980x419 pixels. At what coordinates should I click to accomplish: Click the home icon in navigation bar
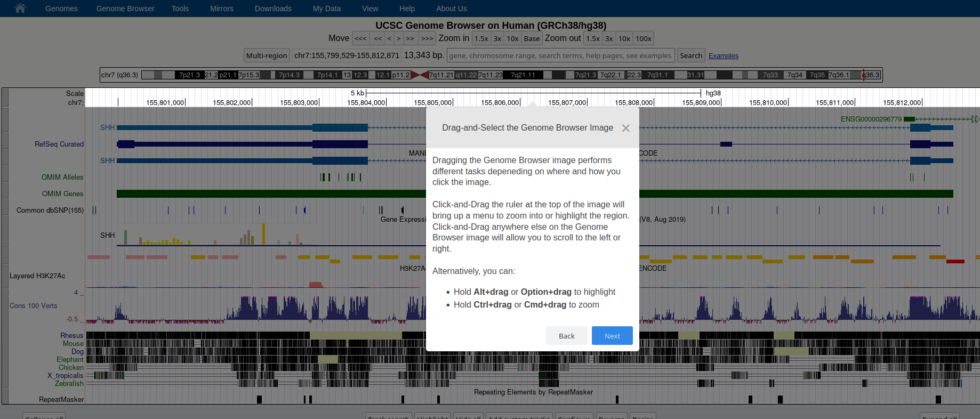pyautogui.click(x=20, y=9)
